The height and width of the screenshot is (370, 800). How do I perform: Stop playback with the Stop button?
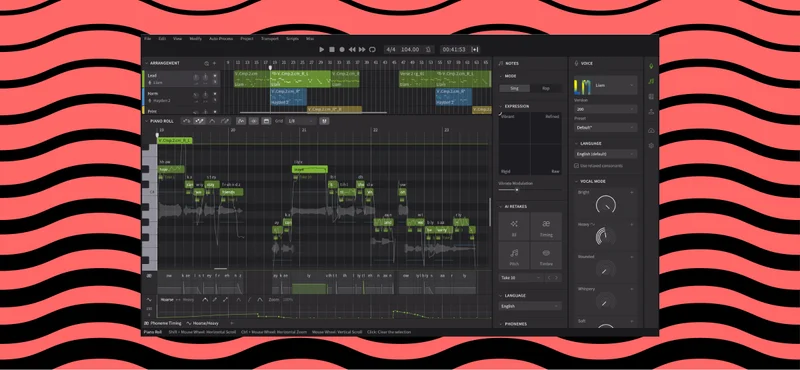point(332,50)
